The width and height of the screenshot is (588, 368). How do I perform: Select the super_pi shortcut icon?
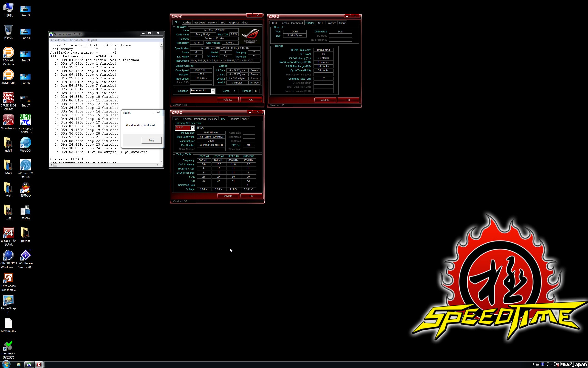(x=25, y=124)
